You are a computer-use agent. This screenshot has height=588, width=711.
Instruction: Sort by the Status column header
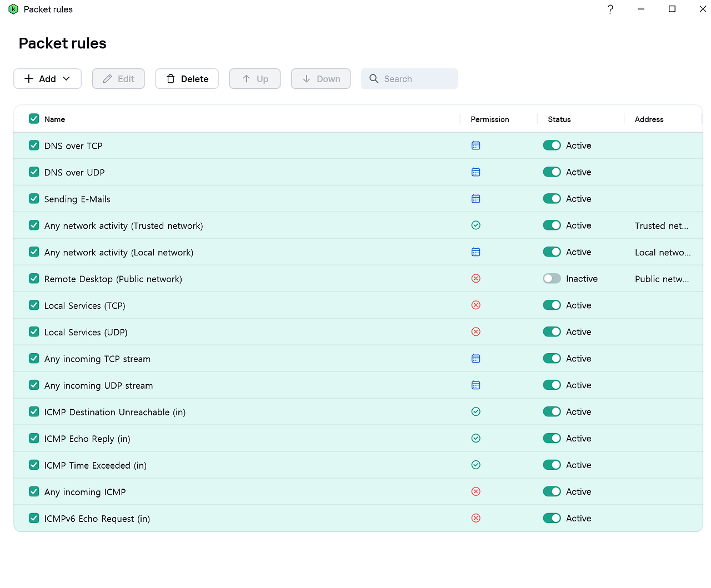pyautogui.click(x=559, y=119)
